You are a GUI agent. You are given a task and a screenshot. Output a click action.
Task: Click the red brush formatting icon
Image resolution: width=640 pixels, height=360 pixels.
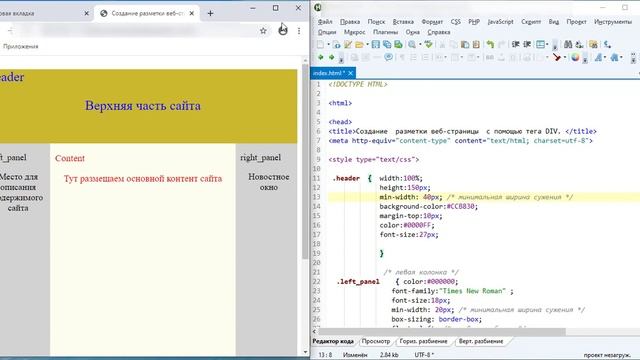pyautogui.click(x=556, y=57)
